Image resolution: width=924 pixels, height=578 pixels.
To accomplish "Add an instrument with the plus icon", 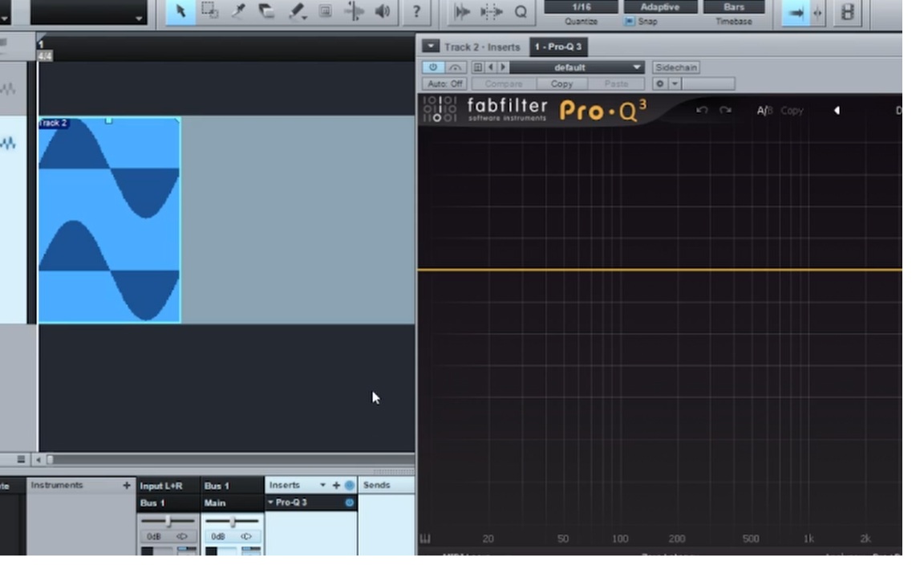I will [x=126, y=485].
